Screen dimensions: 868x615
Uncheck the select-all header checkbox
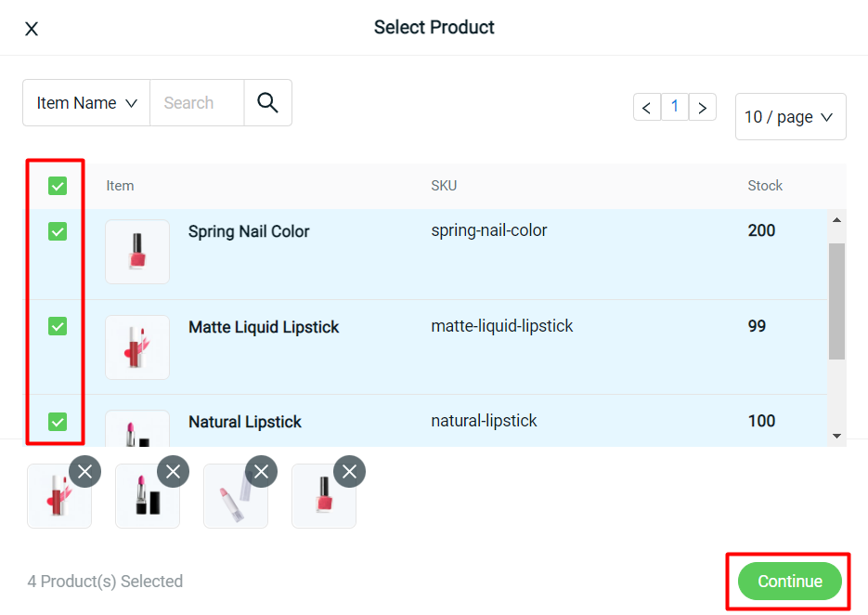pyautogui.click(x=58, y=186)
